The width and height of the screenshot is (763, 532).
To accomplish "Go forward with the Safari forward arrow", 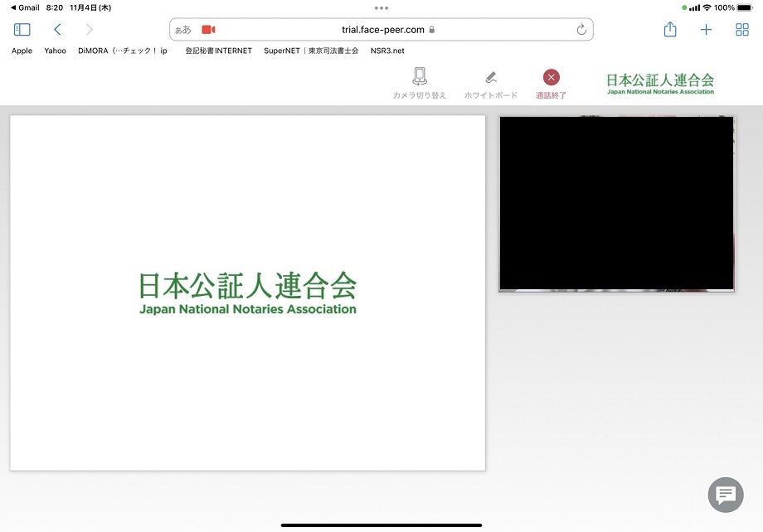I will [x=89, y=30].
